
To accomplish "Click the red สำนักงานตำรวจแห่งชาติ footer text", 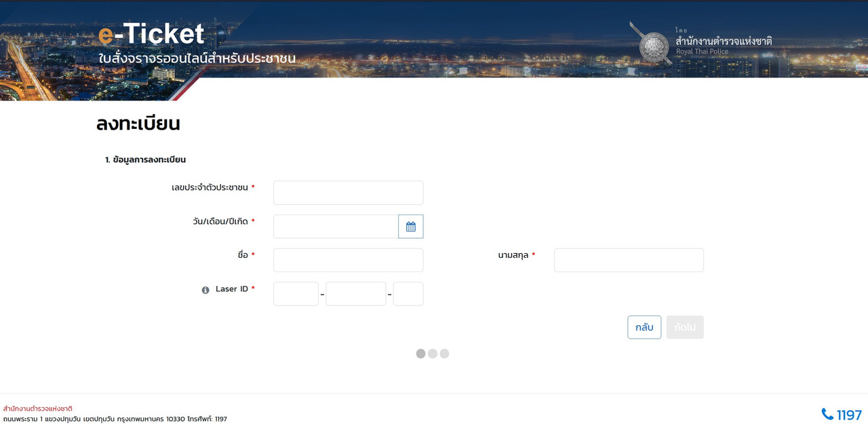I will tap(37, 409).
